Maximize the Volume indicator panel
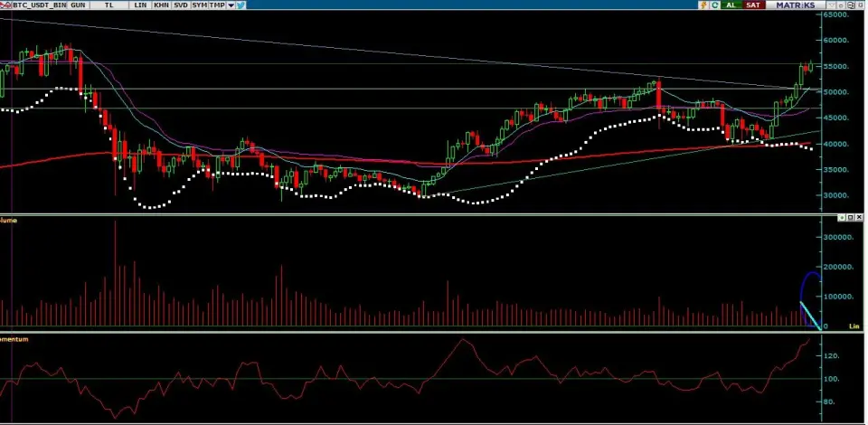Image resolution: width=868 pixels, height=425 pixels. (851, 218)
